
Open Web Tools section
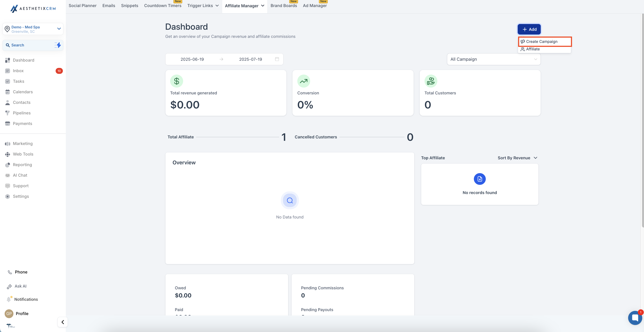[x=23, y=154]
